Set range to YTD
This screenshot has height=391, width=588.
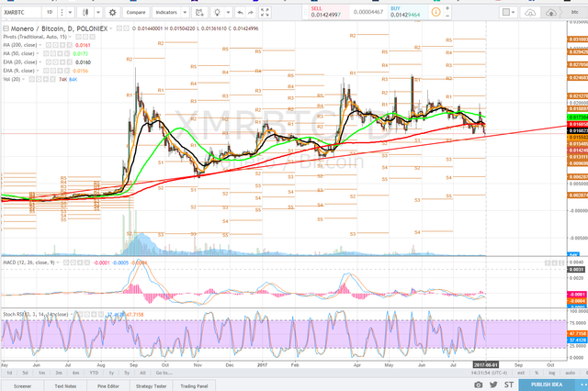(x=94, y=373)
